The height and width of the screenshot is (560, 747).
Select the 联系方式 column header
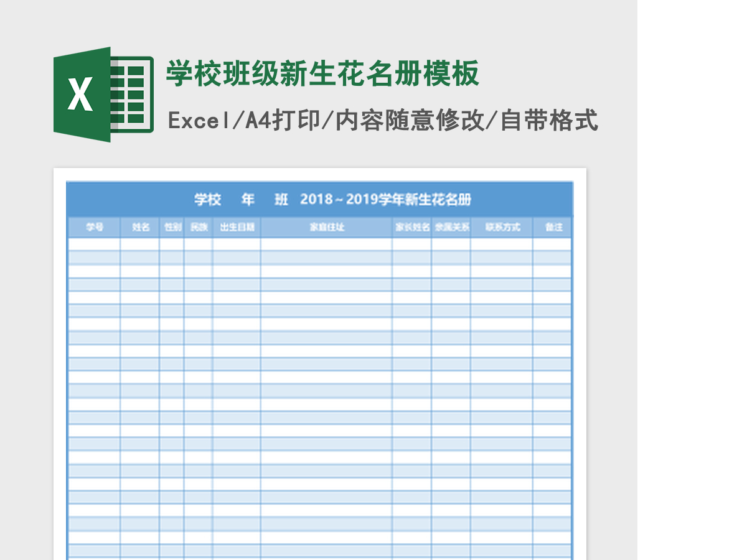(502, 227)
